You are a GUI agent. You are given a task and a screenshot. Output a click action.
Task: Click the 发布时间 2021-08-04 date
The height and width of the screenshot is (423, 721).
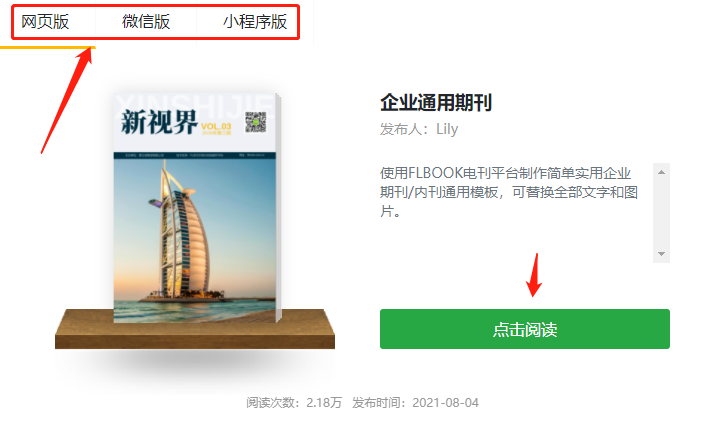(415, 403)
